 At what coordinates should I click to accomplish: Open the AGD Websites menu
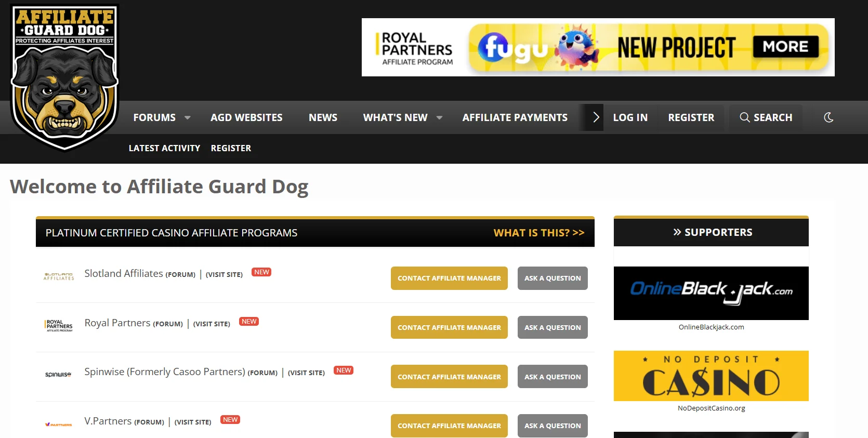tap(246, 117)
